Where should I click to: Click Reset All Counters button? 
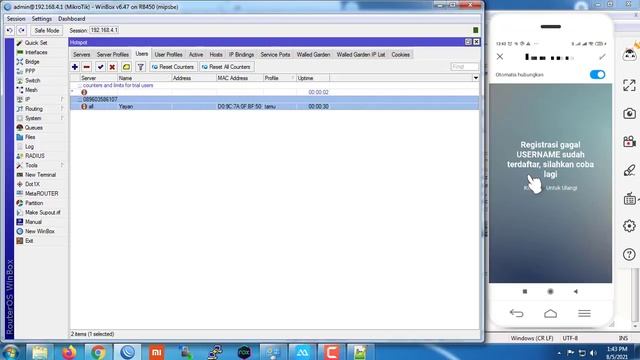coord(227,67)
